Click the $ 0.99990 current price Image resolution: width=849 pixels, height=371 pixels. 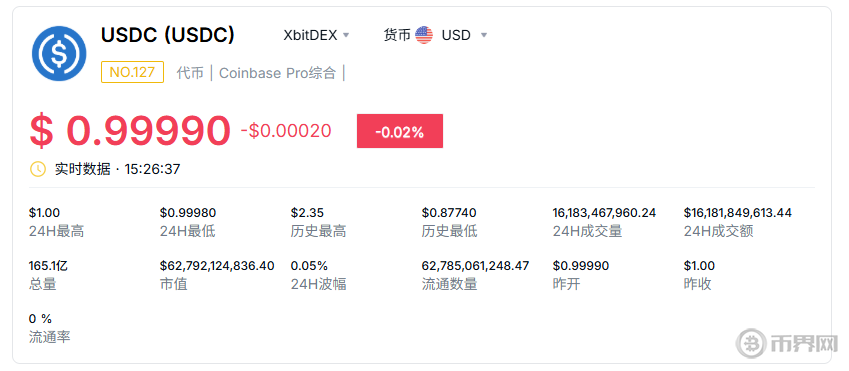[130, 131]
